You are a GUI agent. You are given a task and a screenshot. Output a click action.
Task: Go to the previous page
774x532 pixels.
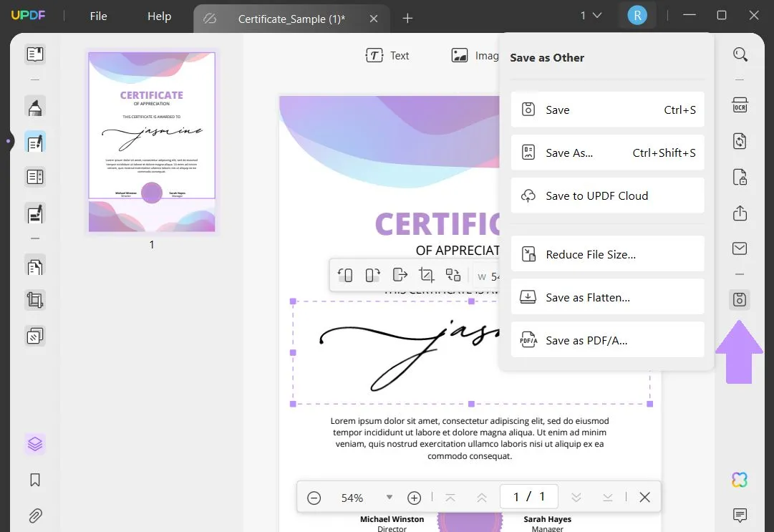[x=482, y=498]
